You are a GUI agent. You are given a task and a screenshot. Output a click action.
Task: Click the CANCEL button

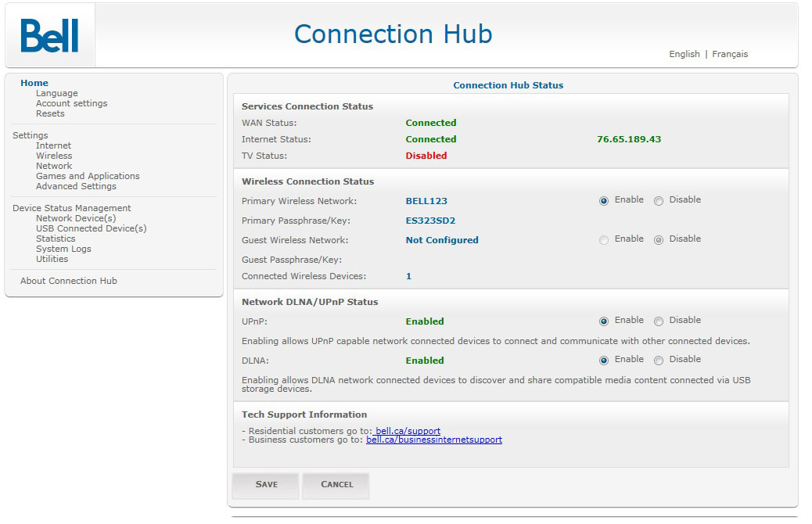[336, 485]
